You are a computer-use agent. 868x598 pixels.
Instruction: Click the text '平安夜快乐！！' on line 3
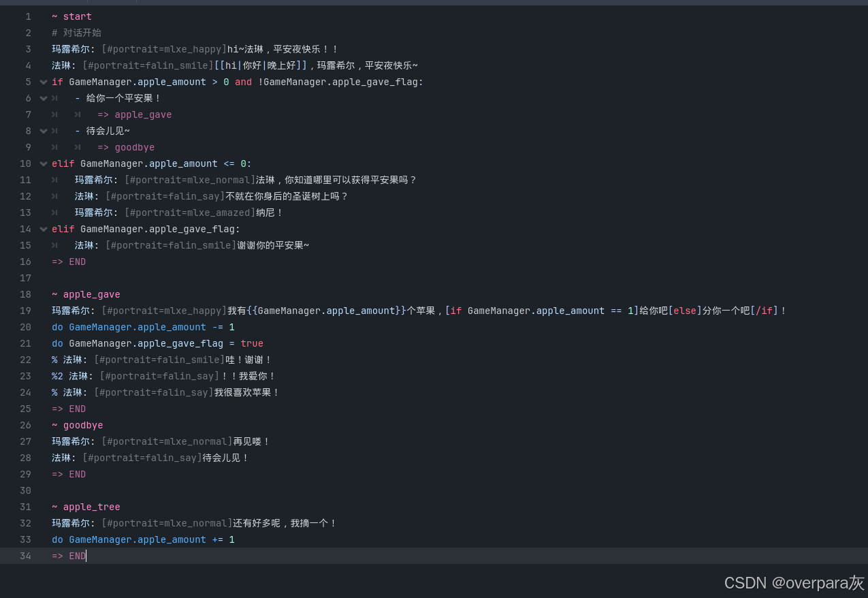coord(306,49)
